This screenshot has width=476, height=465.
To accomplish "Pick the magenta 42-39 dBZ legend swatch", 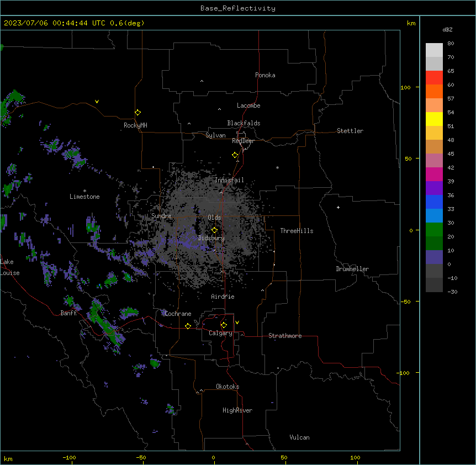I will (434, 174).
